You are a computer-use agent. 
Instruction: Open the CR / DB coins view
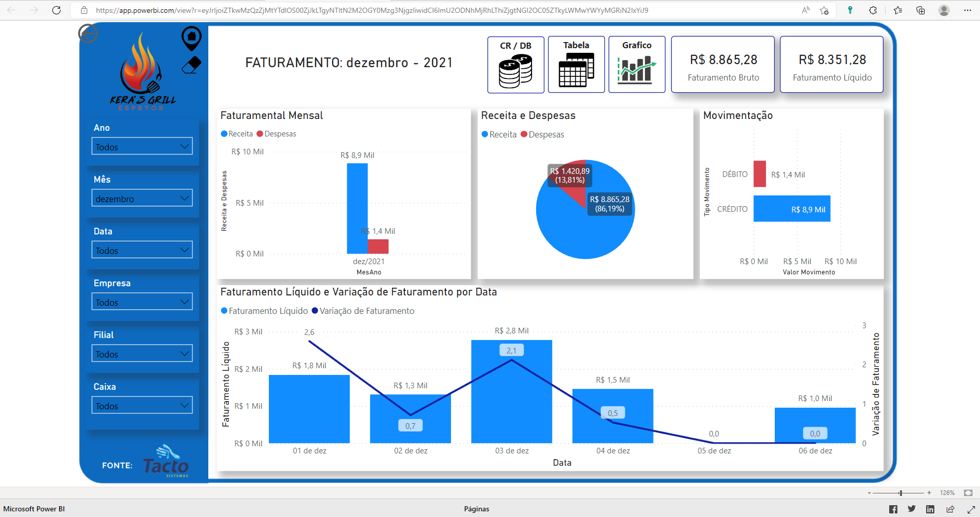pyautogui.click(x=516, y=65)
